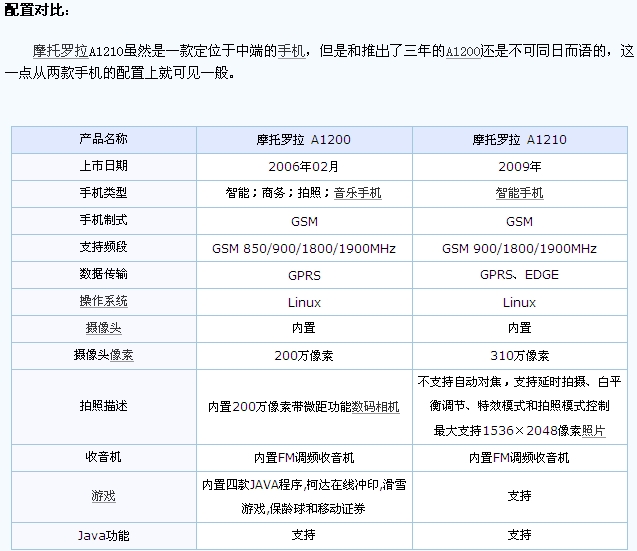Click the 支持频段 row label
The width and height of the screenshot is (637, 551).
coord(104,247)
